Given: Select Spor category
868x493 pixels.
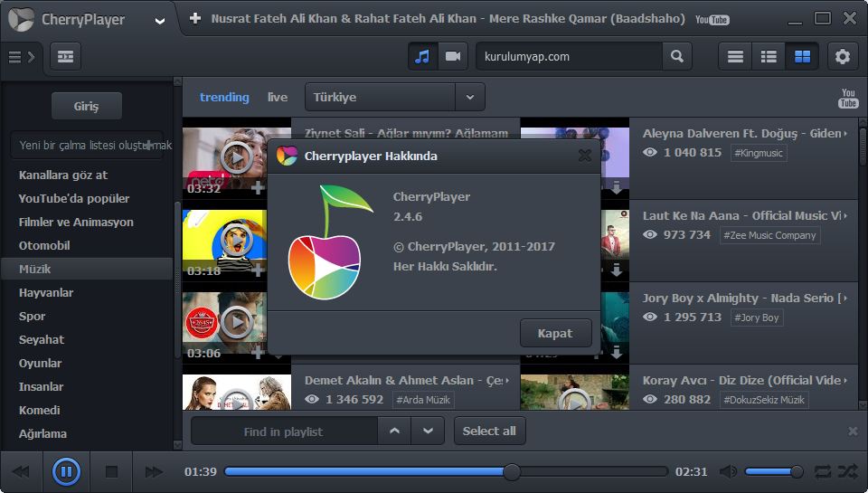Looking at the screenshot, I should 32,317.
